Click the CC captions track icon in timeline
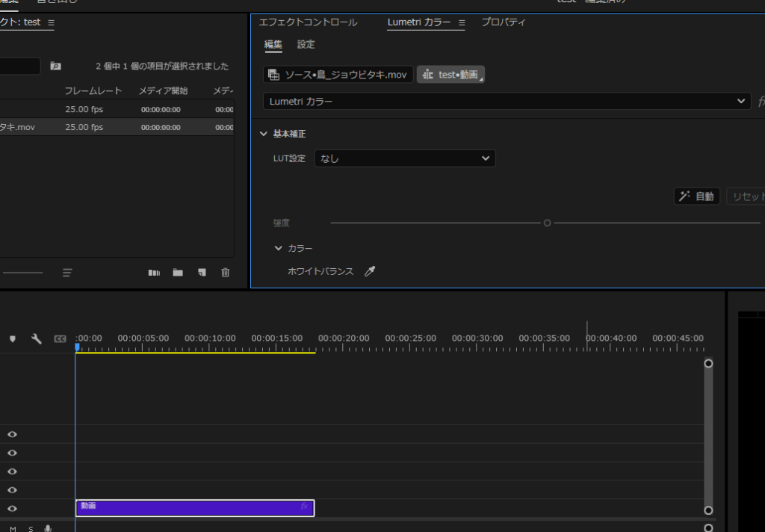765x532 pixels. click(60, 338)
